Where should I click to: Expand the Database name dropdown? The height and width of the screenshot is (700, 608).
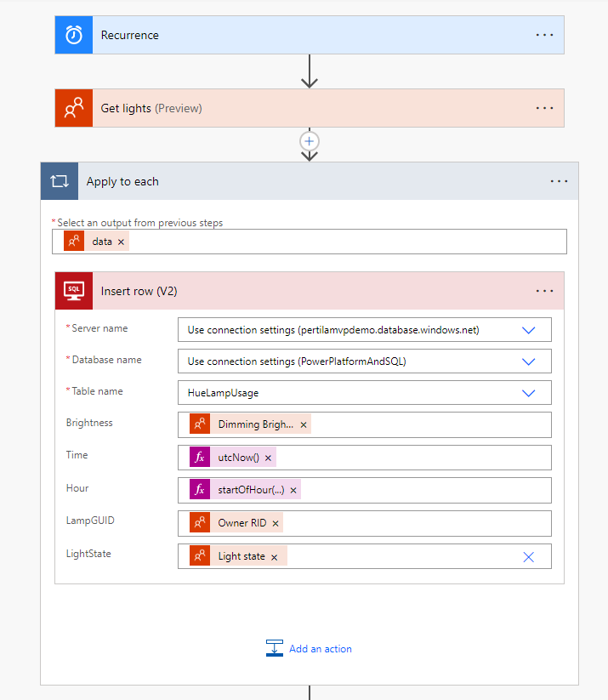click(528, 361)
